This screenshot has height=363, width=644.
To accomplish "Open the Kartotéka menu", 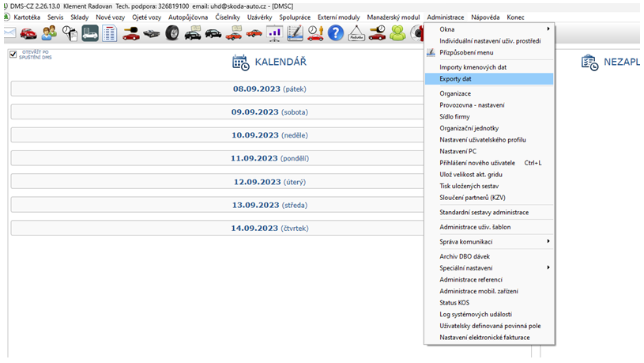I will 27,17.
